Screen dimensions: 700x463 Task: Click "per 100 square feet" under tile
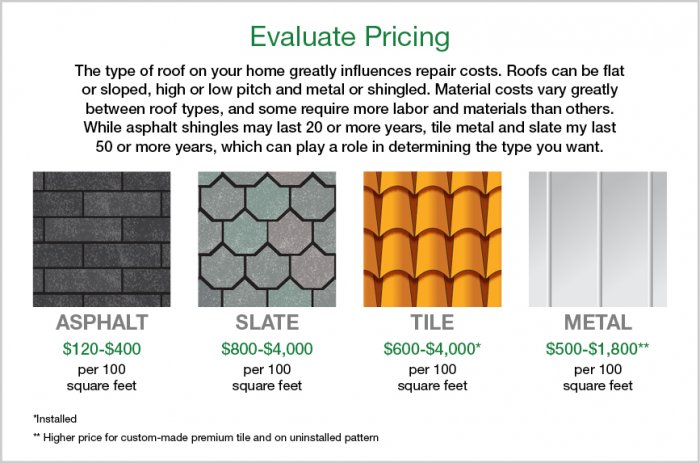tap(432, 377)
